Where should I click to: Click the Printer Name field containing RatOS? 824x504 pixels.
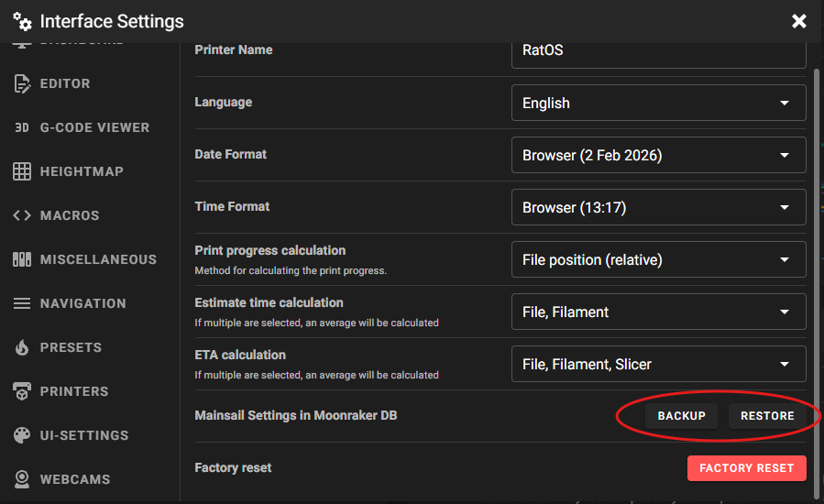point(658,55)
